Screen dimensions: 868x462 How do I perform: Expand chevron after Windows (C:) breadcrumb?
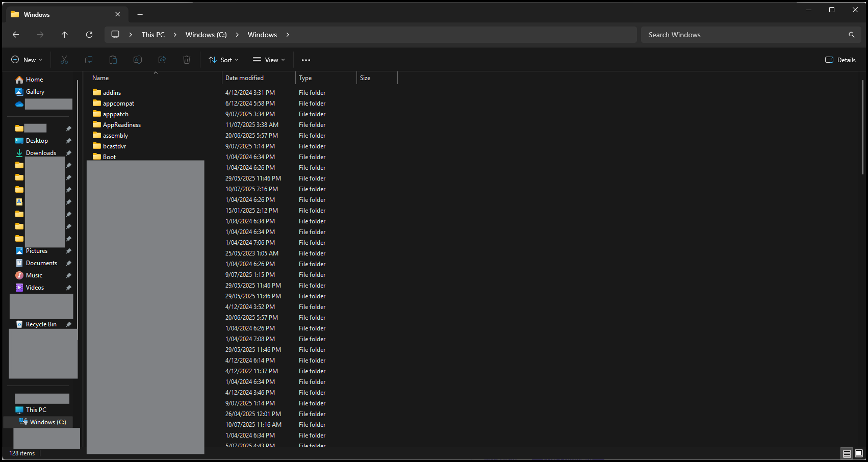237,35
